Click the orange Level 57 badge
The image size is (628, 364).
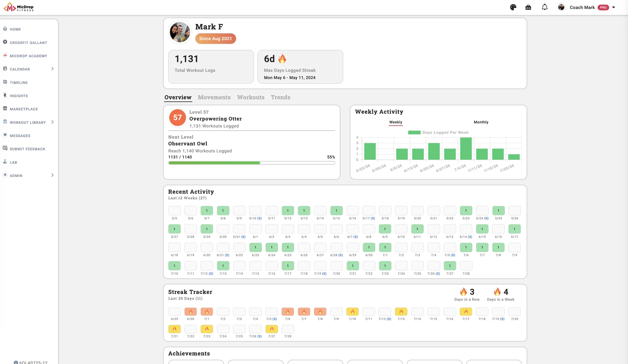(177, 117)
